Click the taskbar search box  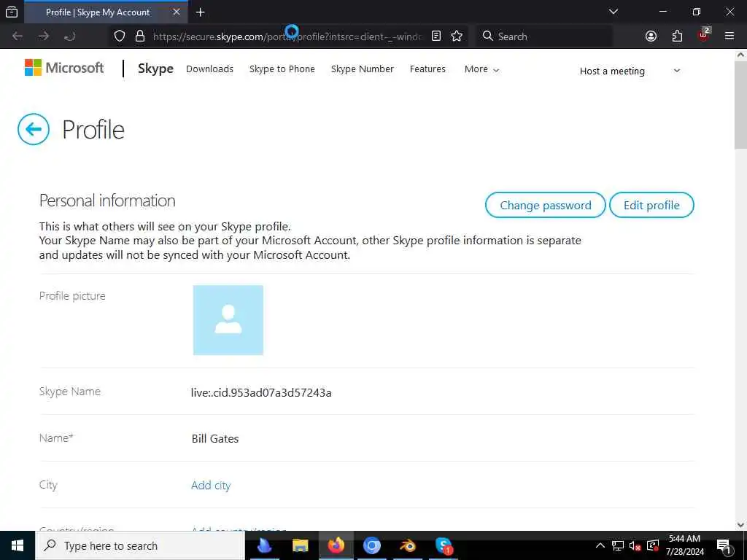[x=140, y=545]
